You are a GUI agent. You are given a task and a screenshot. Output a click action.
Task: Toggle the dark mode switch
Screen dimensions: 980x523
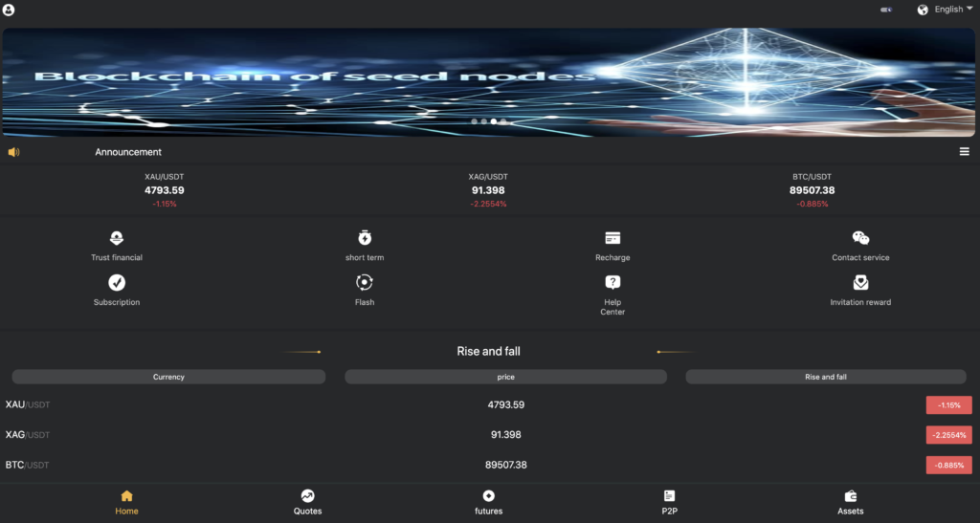click(x=886, y=10)
